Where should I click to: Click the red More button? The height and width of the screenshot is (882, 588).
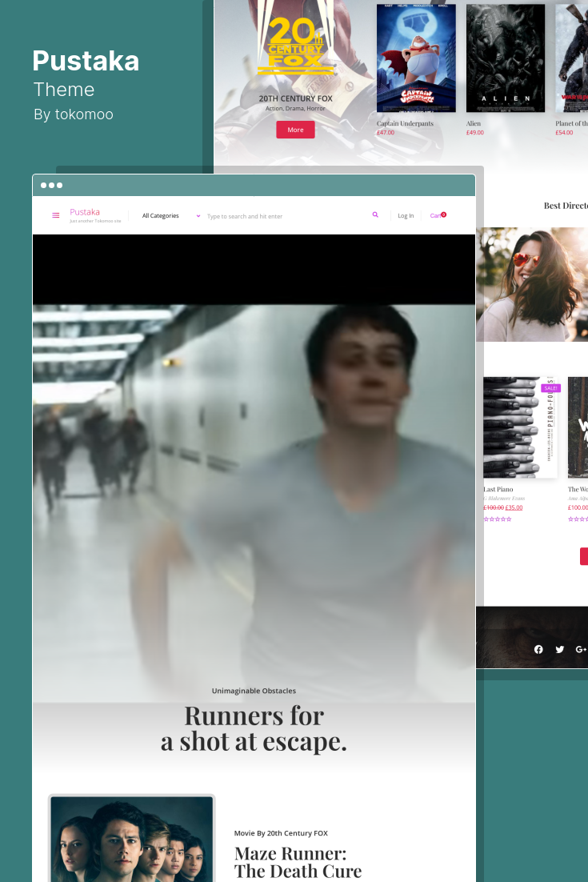[x=296, y=130]
